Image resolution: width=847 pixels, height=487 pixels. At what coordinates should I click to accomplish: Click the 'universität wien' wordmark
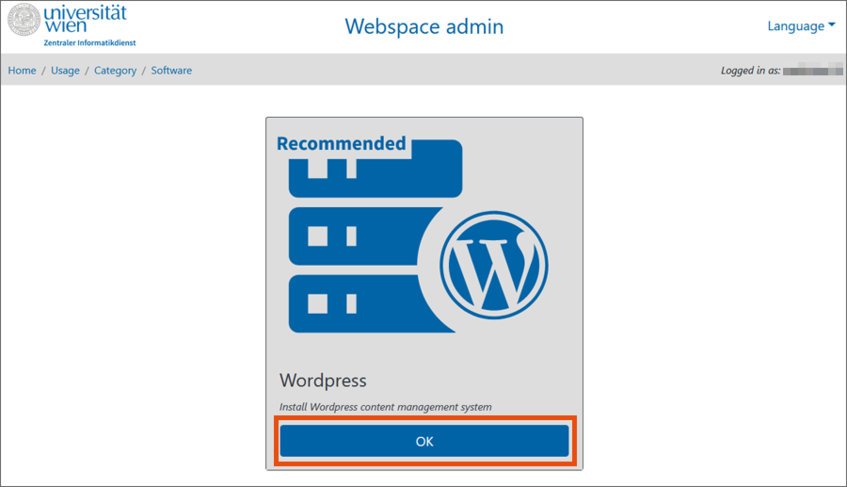click(x=85, y=19)
